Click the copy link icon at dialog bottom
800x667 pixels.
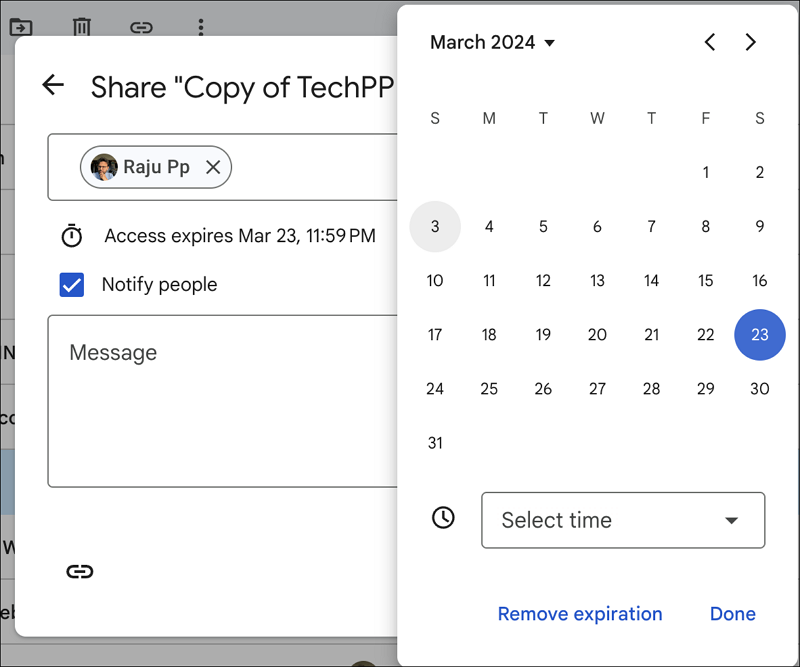[x=80, y=571]
